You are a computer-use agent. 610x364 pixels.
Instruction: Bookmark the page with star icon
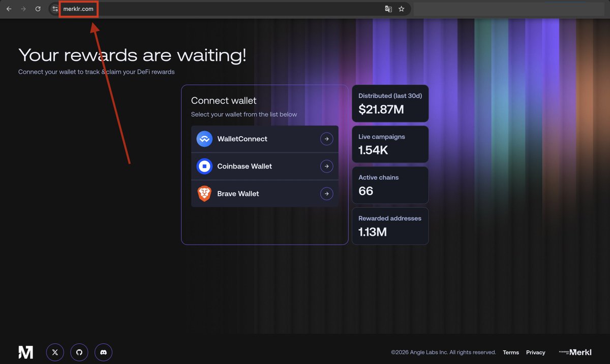tap(402, 9)
